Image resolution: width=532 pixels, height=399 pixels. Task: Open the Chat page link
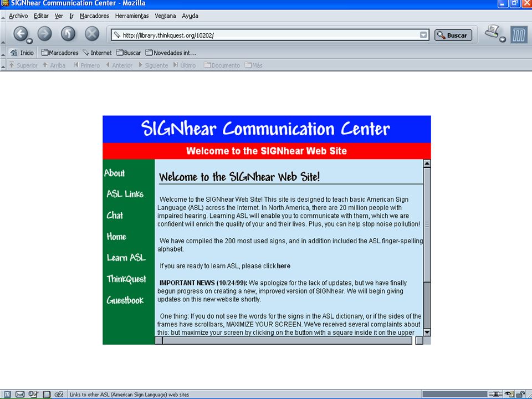click(x=115, y=215)
